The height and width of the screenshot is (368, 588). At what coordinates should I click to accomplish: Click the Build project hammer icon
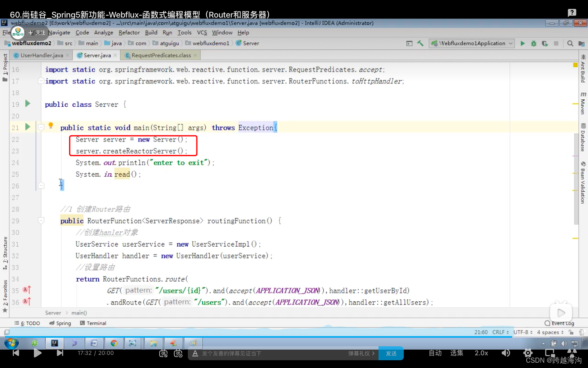coord(420,43)
